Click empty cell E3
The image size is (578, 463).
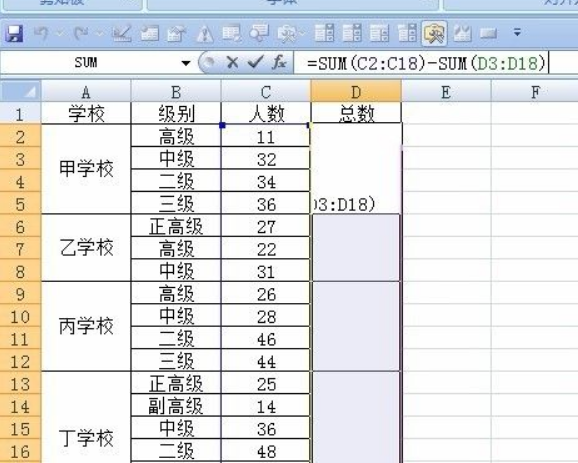[x=446, y=159]
